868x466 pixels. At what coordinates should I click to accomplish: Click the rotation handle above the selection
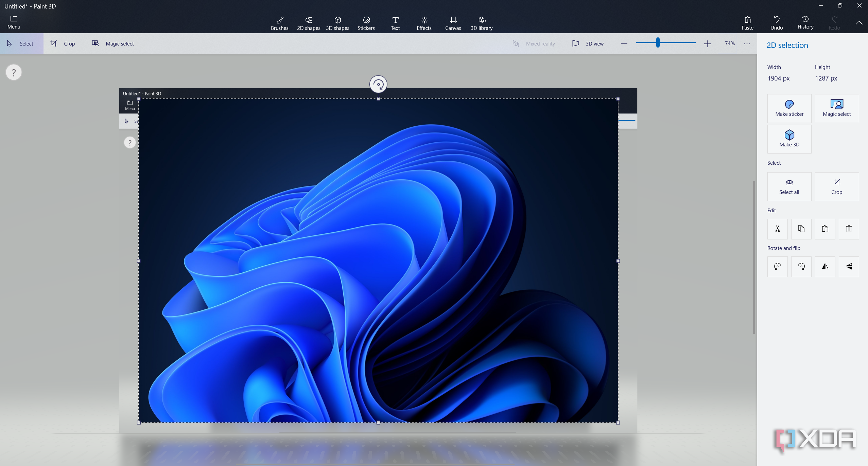point(378,84)
